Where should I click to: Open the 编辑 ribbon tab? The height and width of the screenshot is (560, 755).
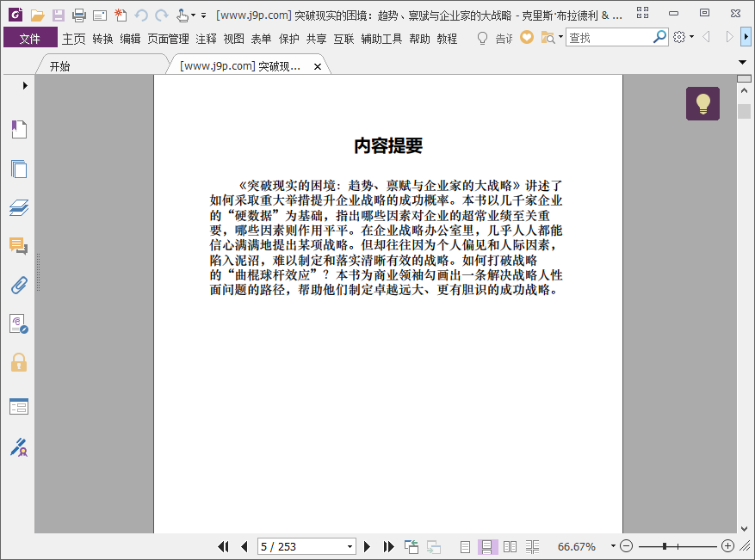pos(130,39)
